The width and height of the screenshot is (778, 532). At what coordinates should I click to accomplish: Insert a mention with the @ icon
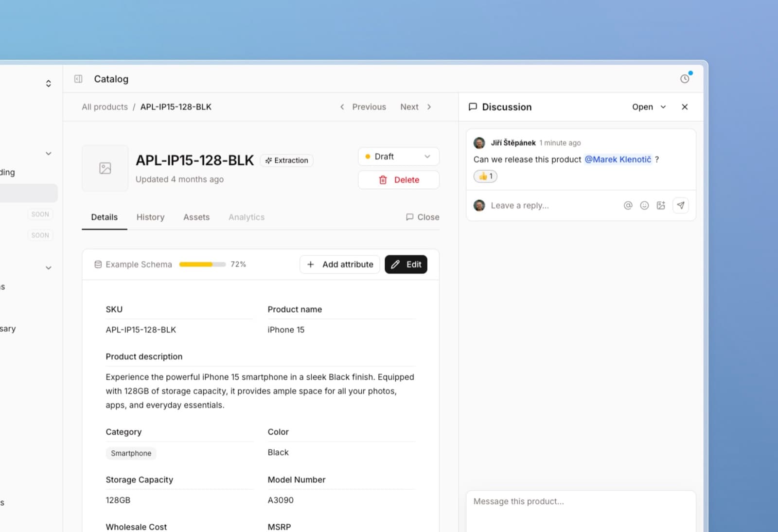pos(628,206)
